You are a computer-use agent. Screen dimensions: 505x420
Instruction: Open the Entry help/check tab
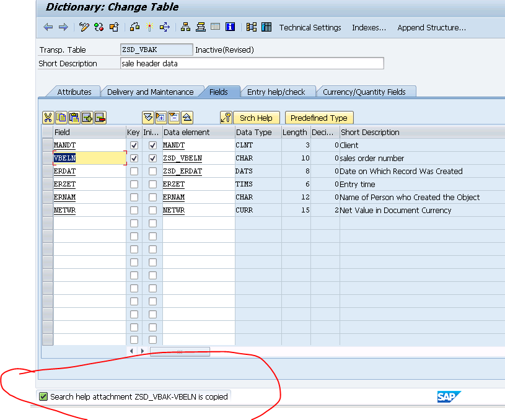pos(278,91)
